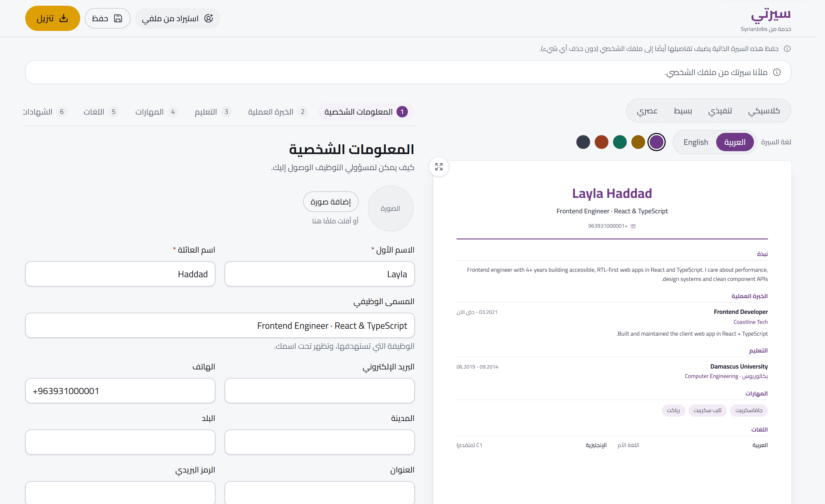Expand the CV preview to fullscreen

pyautogui.click(x=439, y=167)
